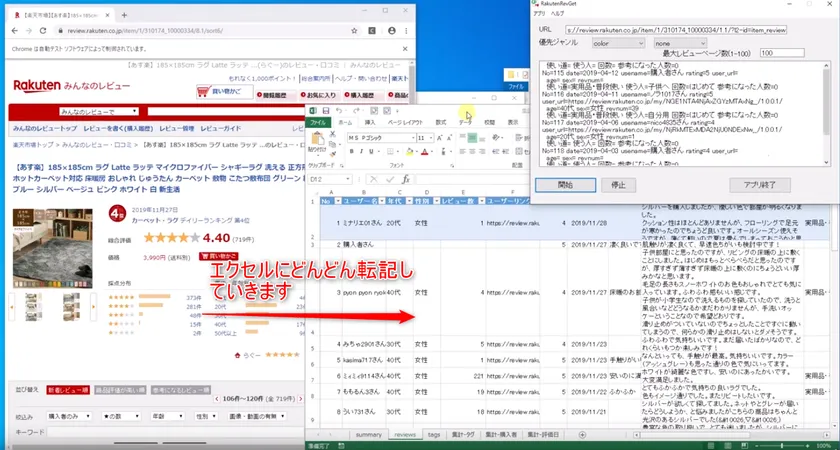Click the 新着レビュー順 sort button

click(68, 390)
